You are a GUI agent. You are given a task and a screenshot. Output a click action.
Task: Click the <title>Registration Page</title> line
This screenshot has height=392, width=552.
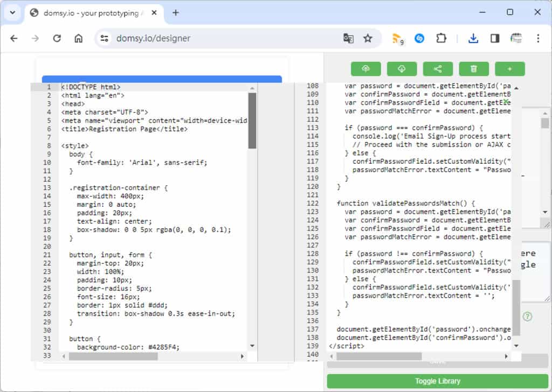[x=125, y=129]
